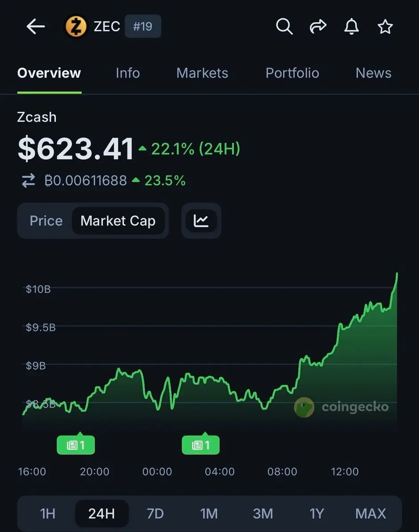This screenshot has height=532, width=419.
Task: Select the MAX time range
Action: pyautogui.click(x=371, y=513)
